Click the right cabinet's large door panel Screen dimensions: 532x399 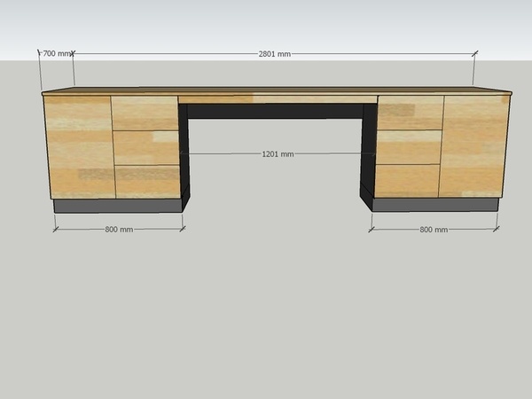click(474, 145)
